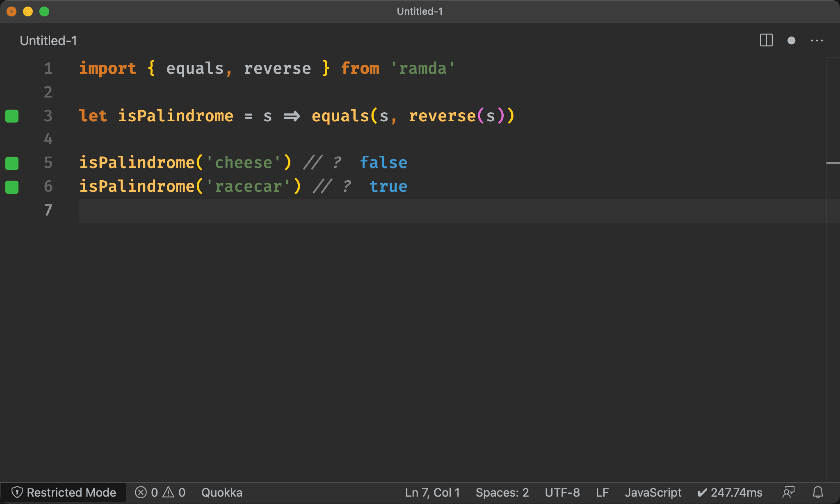Change the LF end-of-line sequence
The width and height of the screenshot is (840, 504).
coord(602,493)
